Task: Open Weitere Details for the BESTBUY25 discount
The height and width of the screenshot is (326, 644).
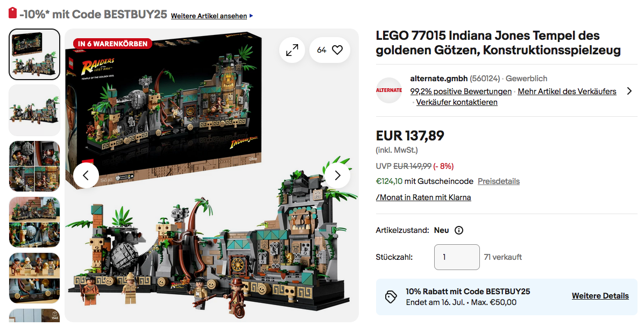Action: pos(600,296)
